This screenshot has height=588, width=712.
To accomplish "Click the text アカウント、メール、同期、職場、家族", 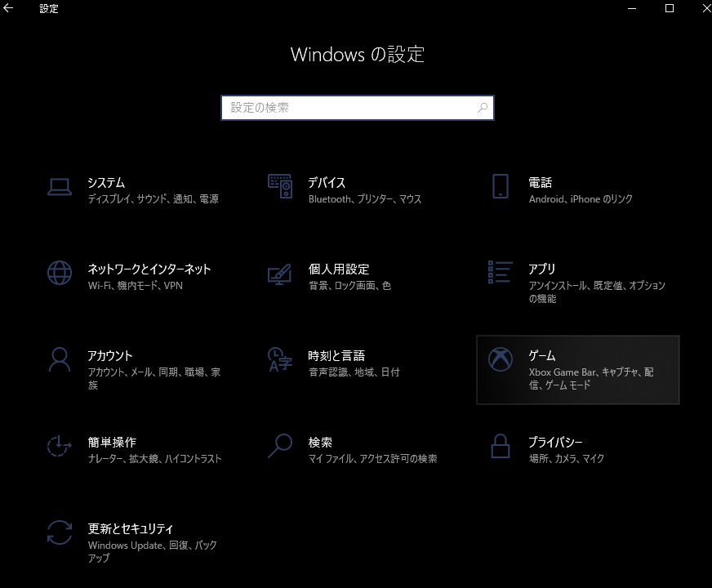I will (154, 379).
